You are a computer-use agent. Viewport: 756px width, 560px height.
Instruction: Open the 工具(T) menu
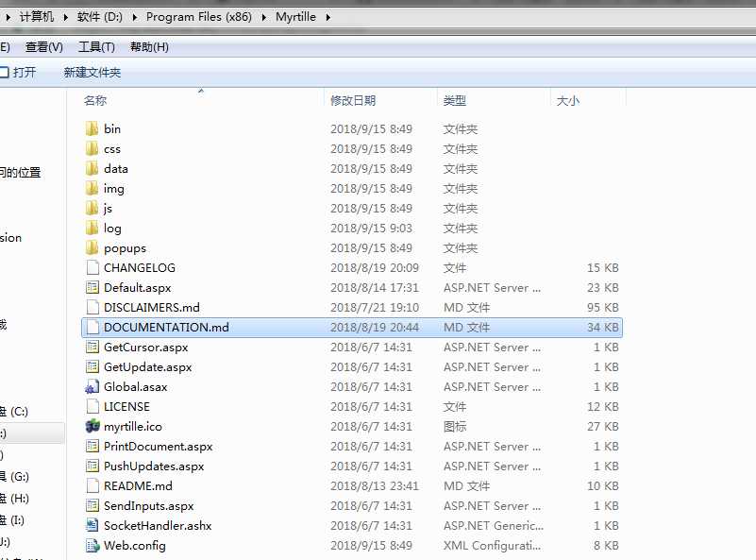(96, 47)
